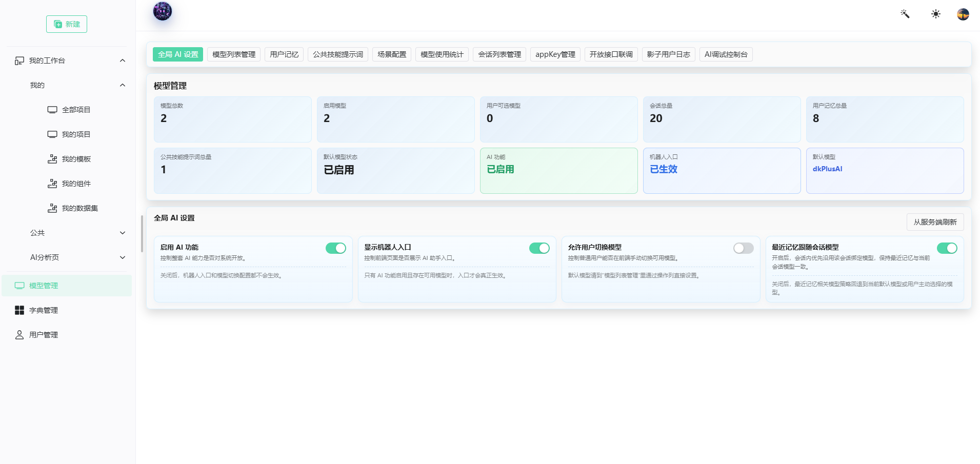This screenshot has width=980, height=464.
Task: Toggle the sun theme icon
Action: pyautogui.click(x=936, y=14)
